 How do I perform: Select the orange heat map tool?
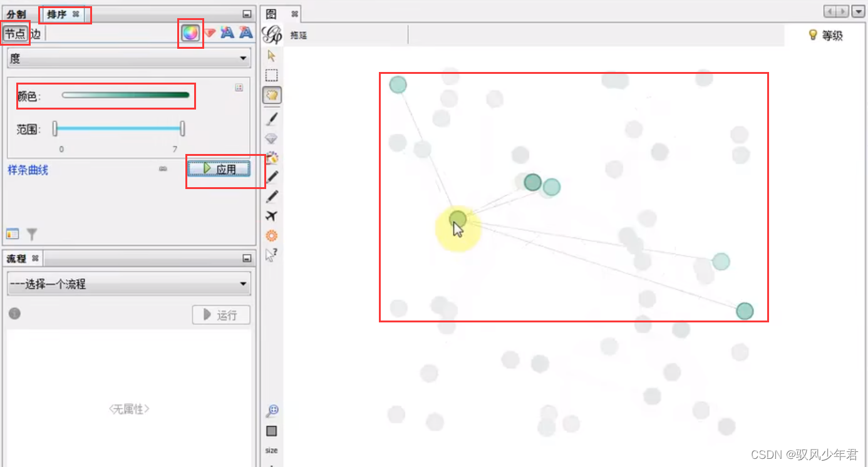point(271,236)
